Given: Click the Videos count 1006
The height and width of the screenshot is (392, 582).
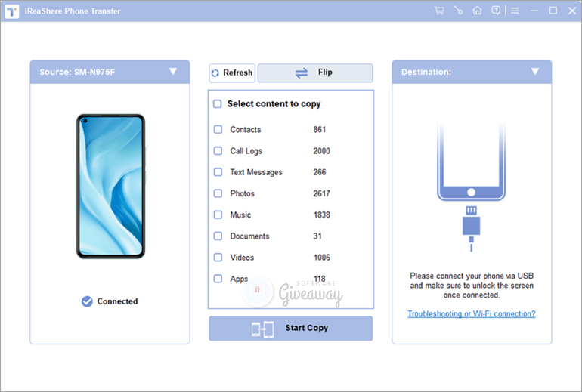Looking at the screenshot, I should tap(322, 258).
